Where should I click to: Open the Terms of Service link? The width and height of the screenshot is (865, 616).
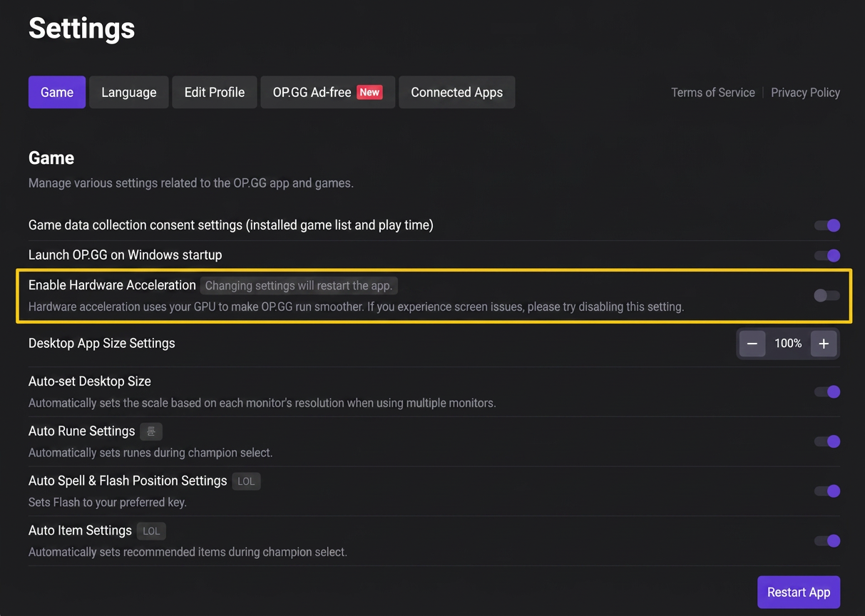[x=713, y=93]
